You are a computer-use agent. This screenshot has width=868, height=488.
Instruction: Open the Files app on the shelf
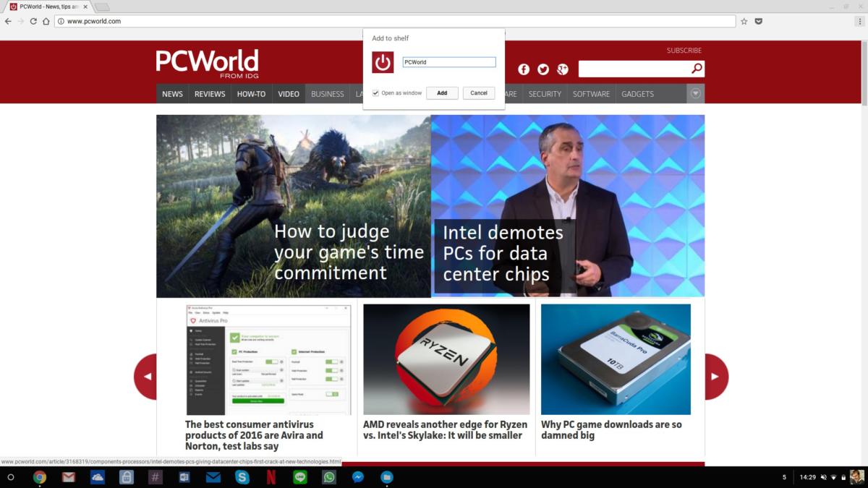[387, 477]
